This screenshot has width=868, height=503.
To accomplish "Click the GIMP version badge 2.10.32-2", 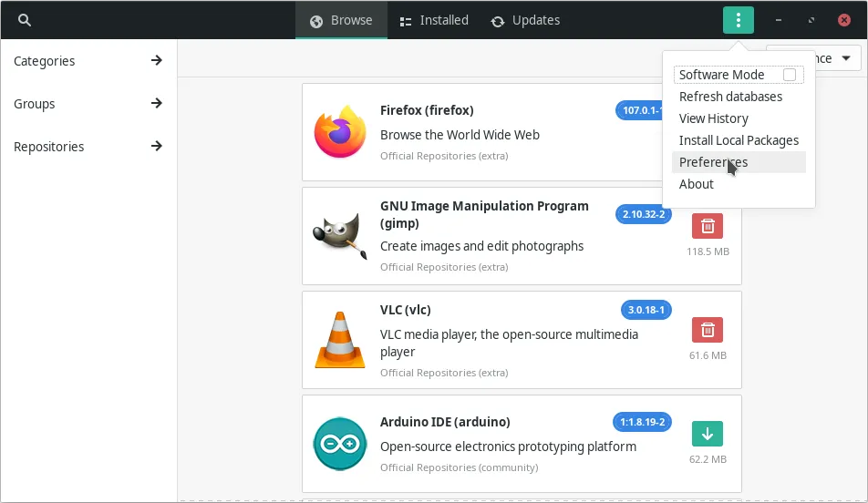I will (644, 214).
